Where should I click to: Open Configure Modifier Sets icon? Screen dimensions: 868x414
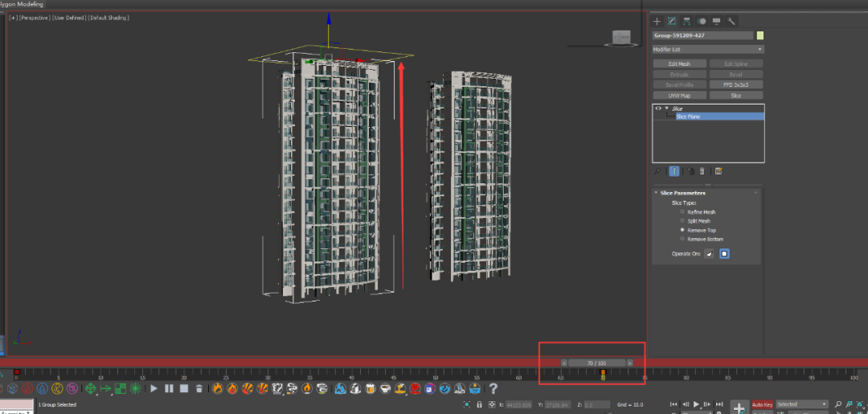[719, 171]
